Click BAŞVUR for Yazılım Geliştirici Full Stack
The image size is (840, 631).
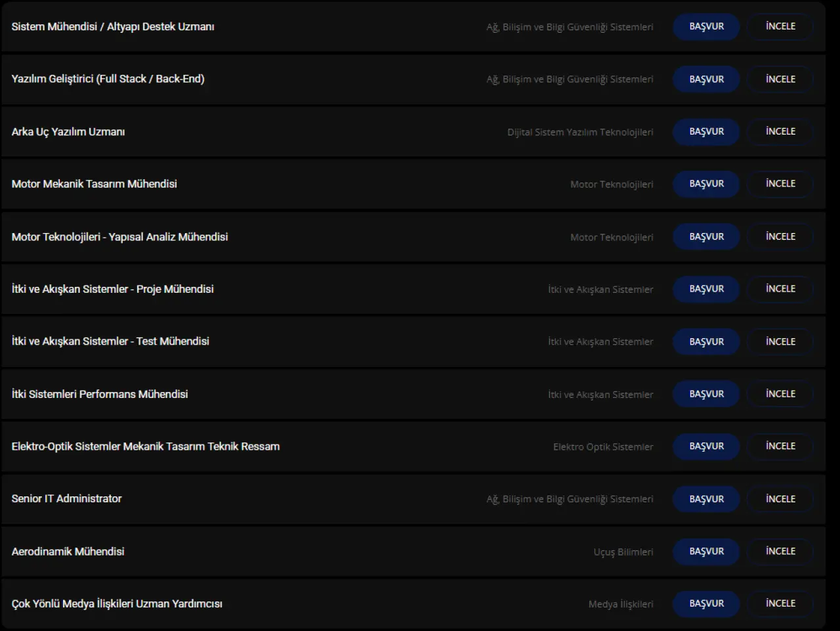(706, 79)
